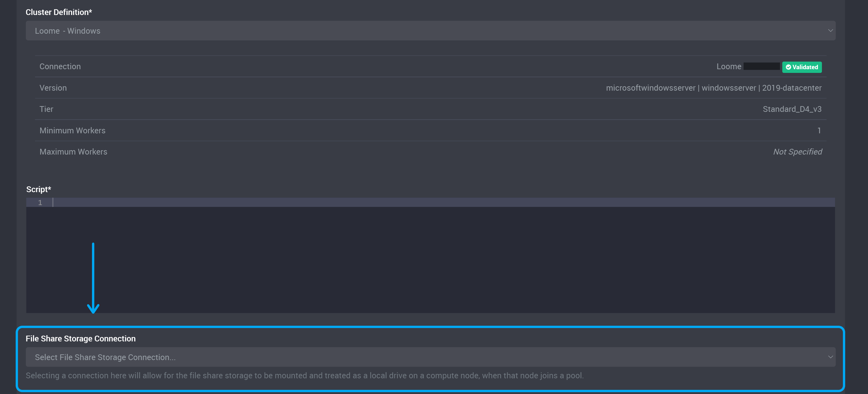Open the File Share Storage Connection dropdown

pyautogui.click(x=430, y=357)
